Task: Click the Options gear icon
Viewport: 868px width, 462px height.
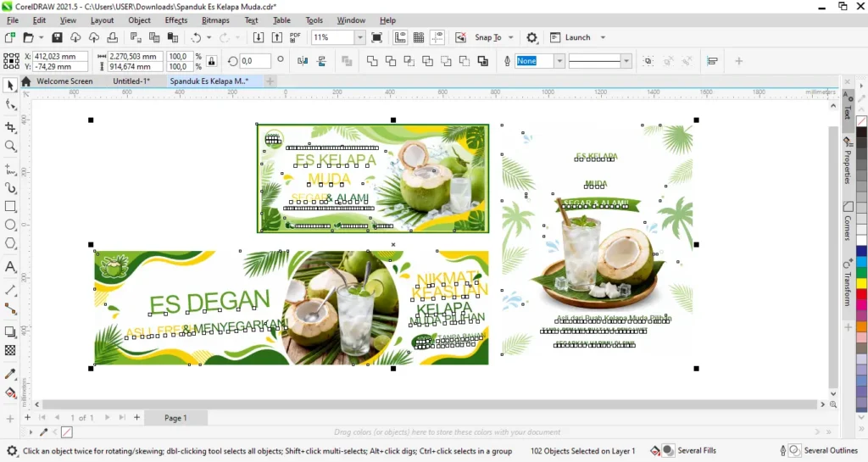Action: [x=532, y=37]
